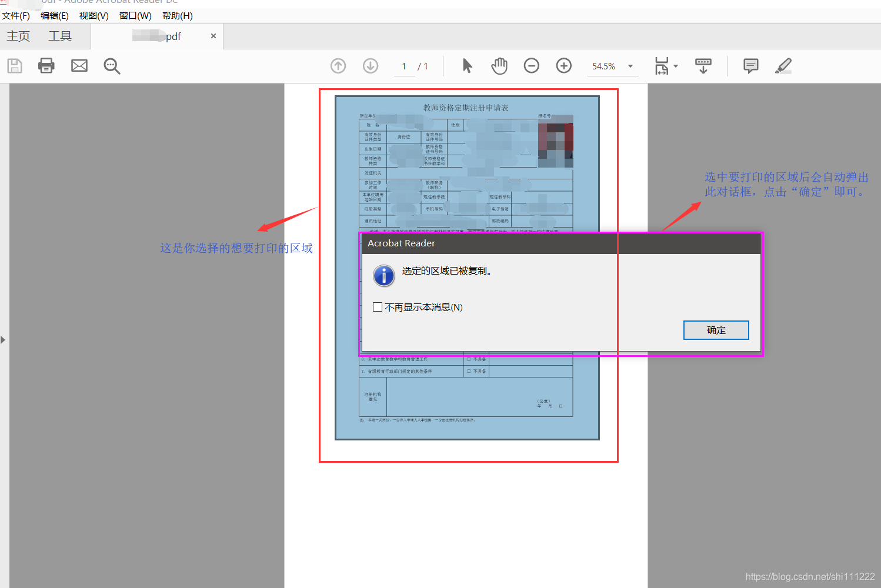Open the 视图(V) menu
This screenshot has height=588, width=881.
tap(94, 16)
